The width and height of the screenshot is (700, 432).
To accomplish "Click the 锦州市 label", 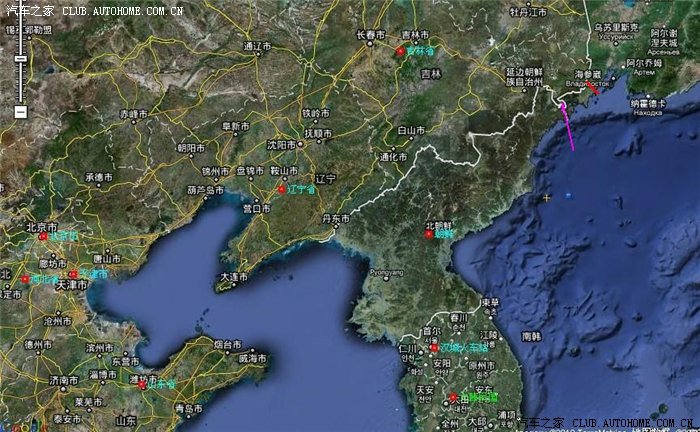I will click(215, 171).
